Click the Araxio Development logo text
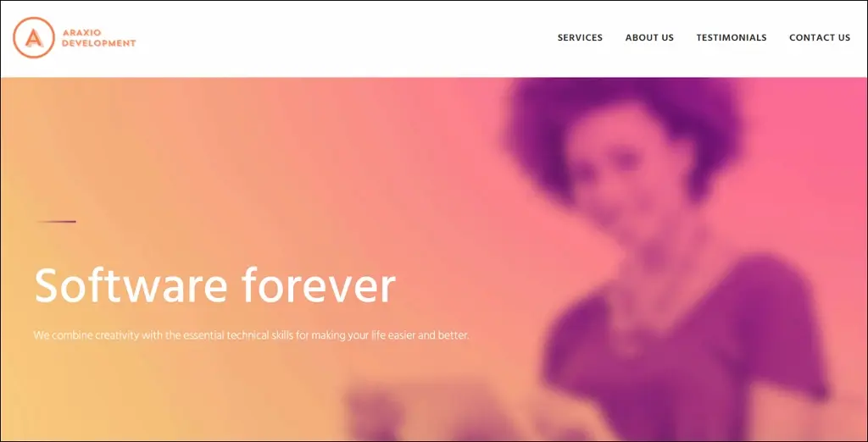This screenshot has height=442, width=868. click(x=98, y=38)
